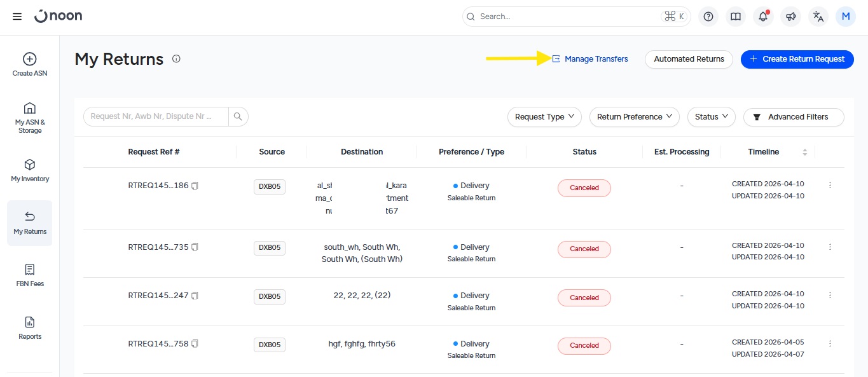868x377 pixels.
Task: Open Reports from the sidebar
Action: [x=30, y=328]
